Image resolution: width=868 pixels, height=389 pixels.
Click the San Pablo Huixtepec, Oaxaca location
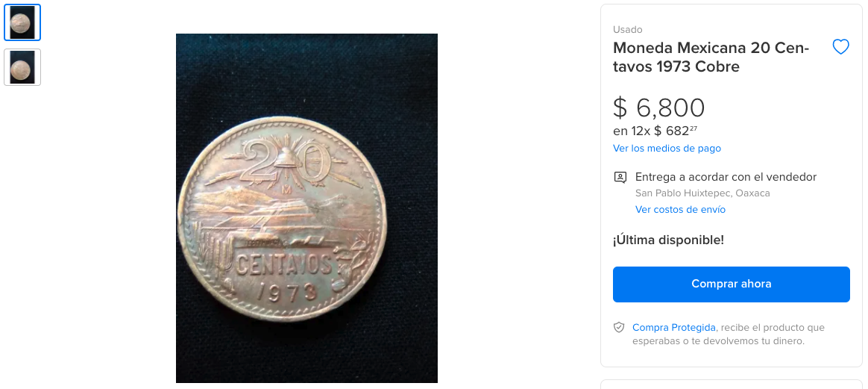702,193
